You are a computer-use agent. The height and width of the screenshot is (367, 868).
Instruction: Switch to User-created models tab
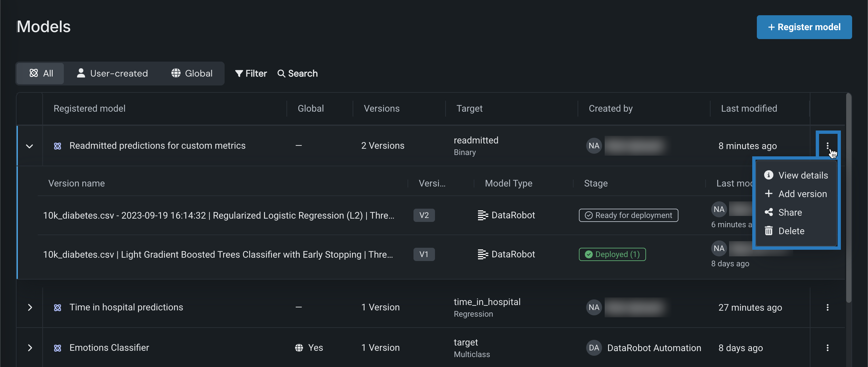(112, 74)
